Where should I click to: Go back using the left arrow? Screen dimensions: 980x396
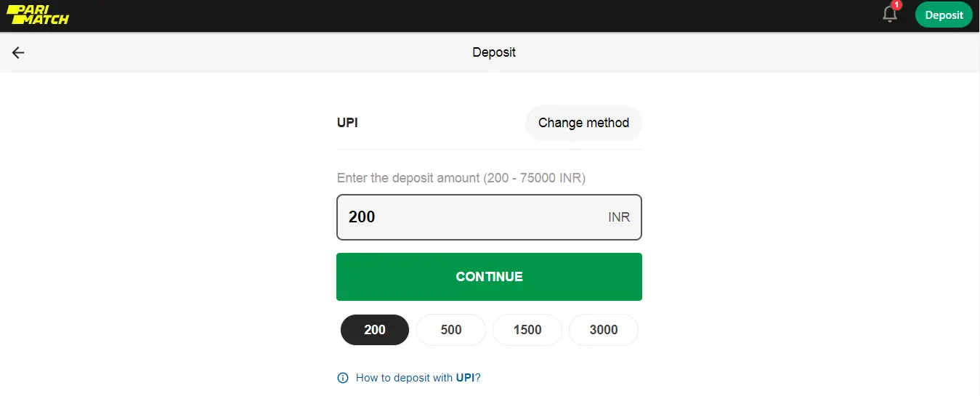coord(18,52)
